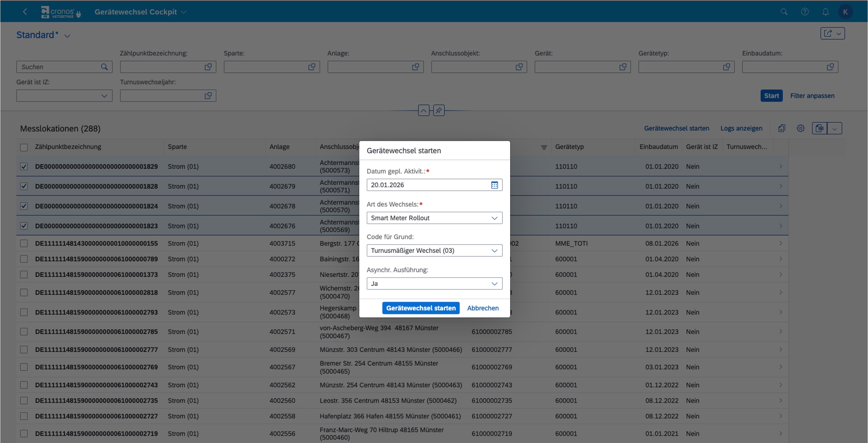
Task: Uncheck the row DE...001829 checkbox
Action: pyautogui.click(x=24, y=166)
